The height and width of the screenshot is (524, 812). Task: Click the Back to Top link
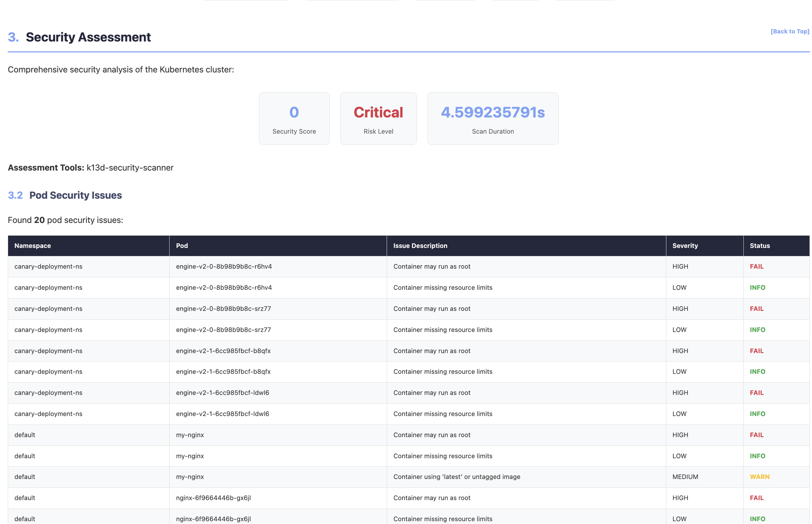tap(789, 31)
